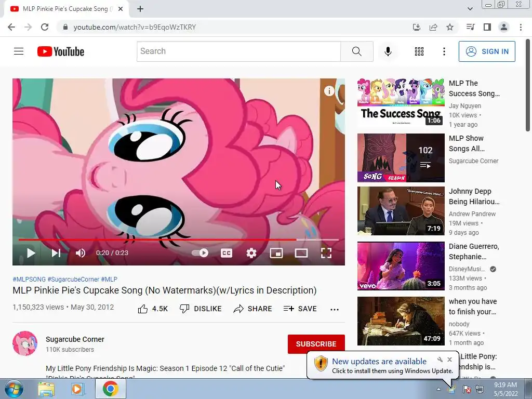
Task: Mute the video volume speaker
Action: (x=81, y=253)
